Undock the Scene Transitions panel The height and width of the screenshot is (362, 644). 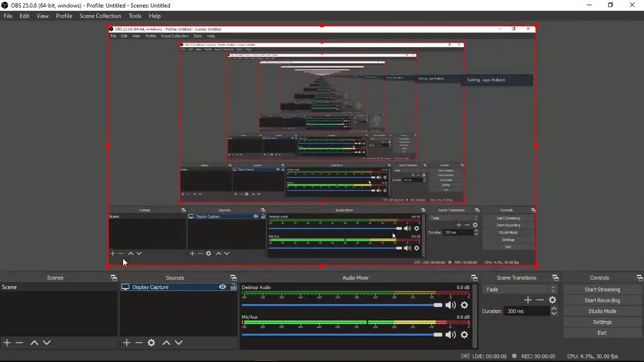[x=555, y=278]
